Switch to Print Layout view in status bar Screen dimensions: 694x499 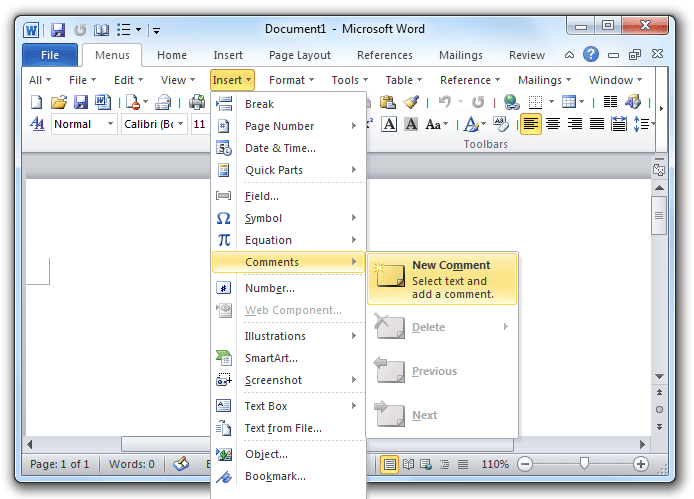[389, 464]
